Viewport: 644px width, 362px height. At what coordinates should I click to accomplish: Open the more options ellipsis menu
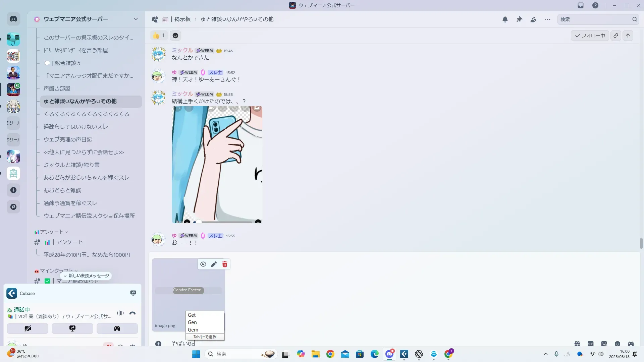click(x=547, y=19)
